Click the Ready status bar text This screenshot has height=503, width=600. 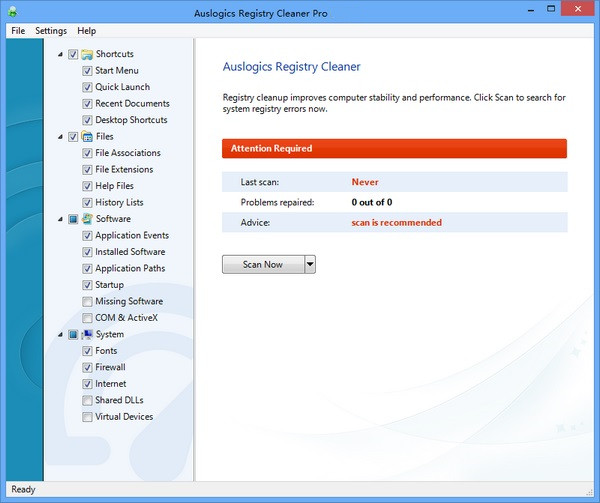point(23,490)
